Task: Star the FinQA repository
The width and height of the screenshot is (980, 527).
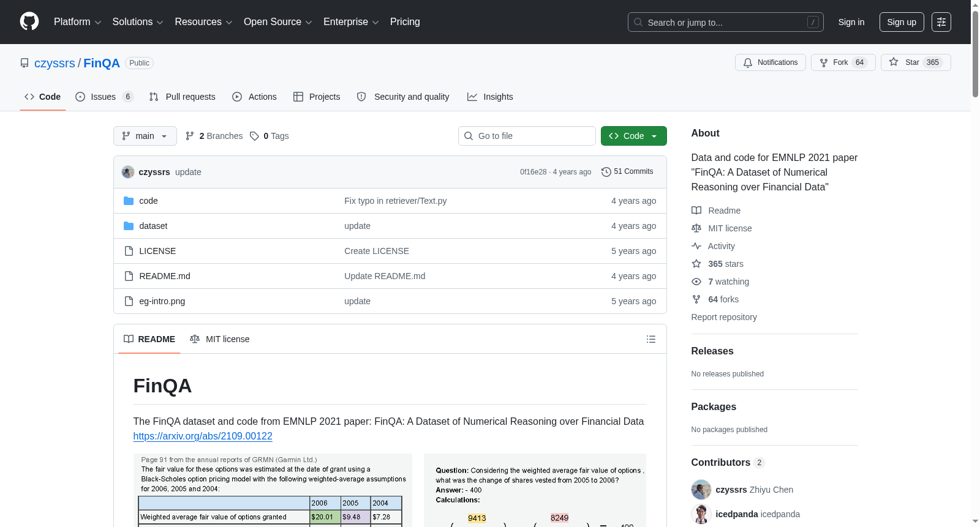Action: pos(915,62)
